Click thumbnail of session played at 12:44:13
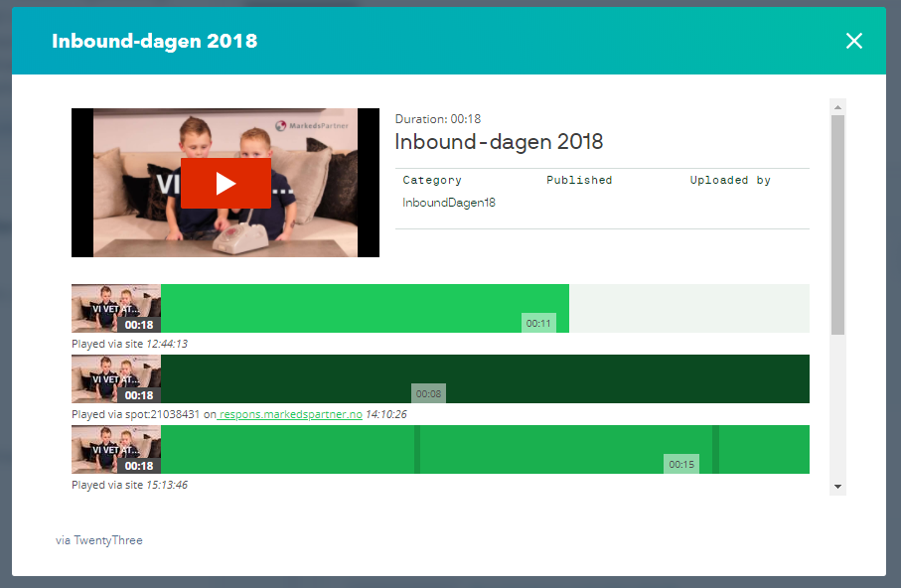 click(x=116, y=309)
